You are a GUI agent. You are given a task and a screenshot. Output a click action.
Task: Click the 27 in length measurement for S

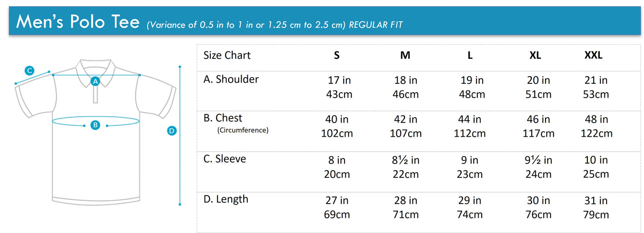(337, 200)
